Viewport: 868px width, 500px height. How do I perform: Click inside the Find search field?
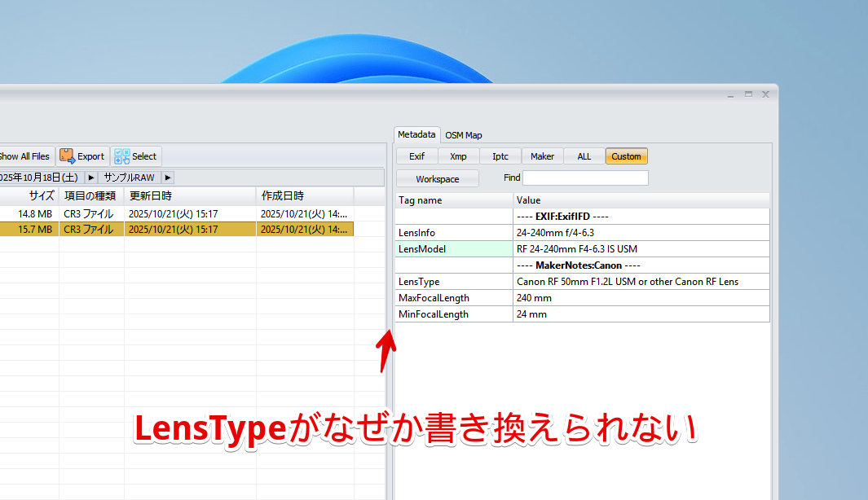click(x=586, y=178)
